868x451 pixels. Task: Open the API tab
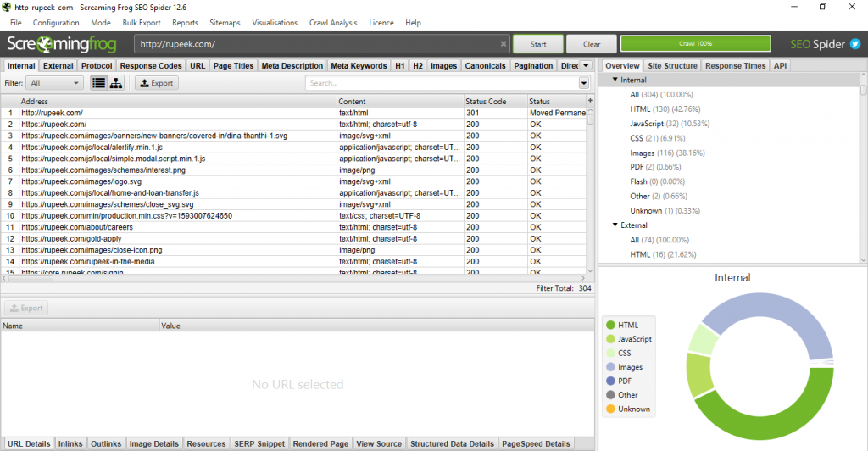(x=780, y=65)
